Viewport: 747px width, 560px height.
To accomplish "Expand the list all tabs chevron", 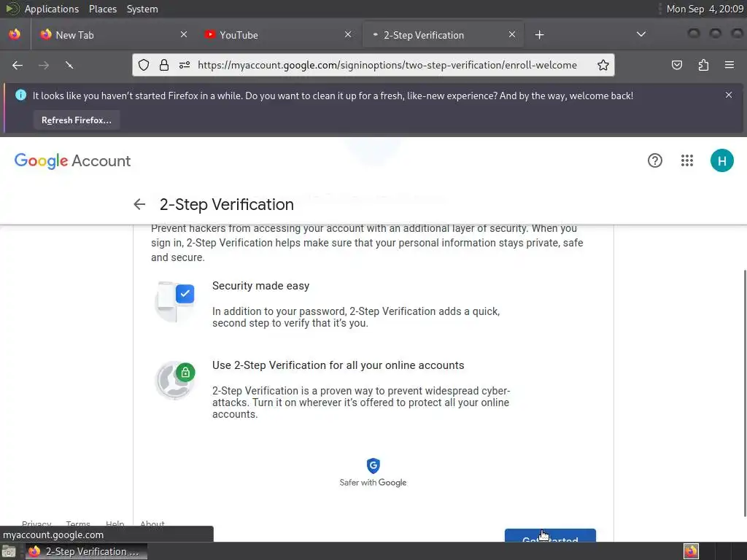I will [641, 34].
